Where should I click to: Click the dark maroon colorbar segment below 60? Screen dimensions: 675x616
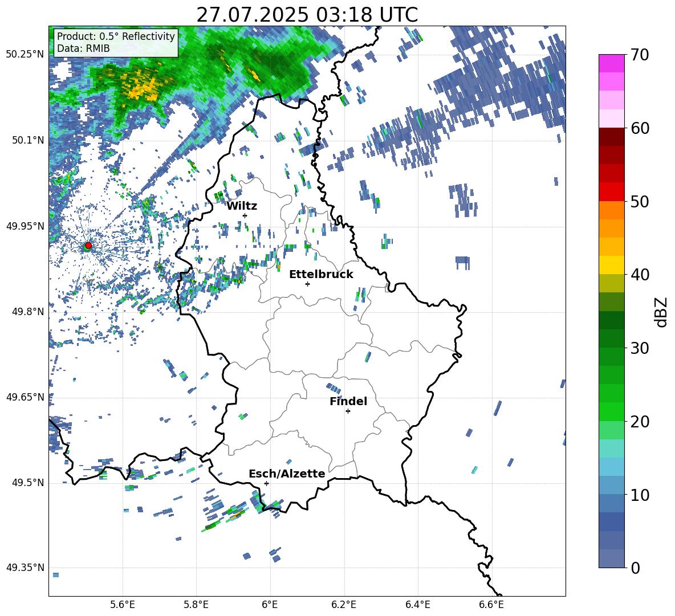point(611,137)
